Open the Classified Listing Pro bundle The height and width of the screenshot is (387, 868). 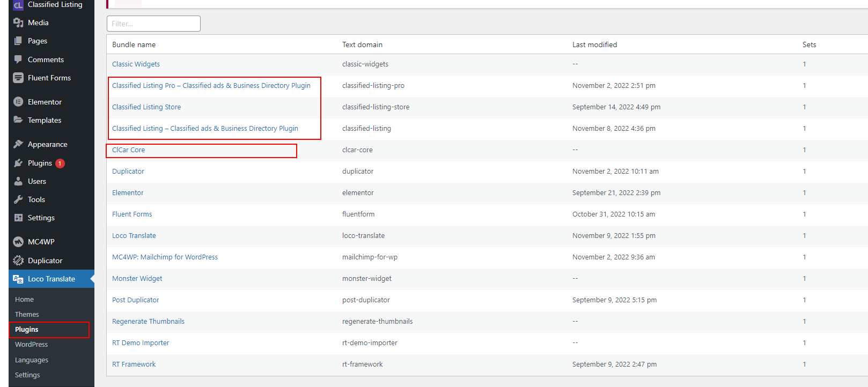(x=211, y=86)
